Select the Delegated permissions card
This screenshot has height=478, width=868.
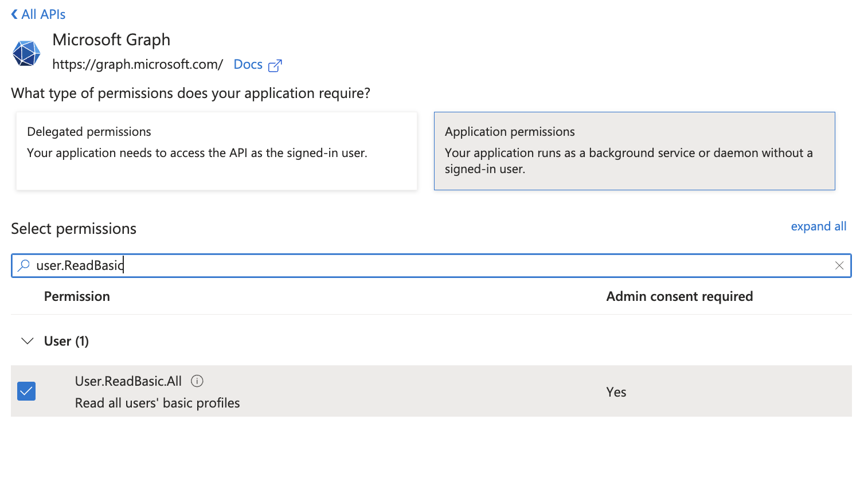217,151
